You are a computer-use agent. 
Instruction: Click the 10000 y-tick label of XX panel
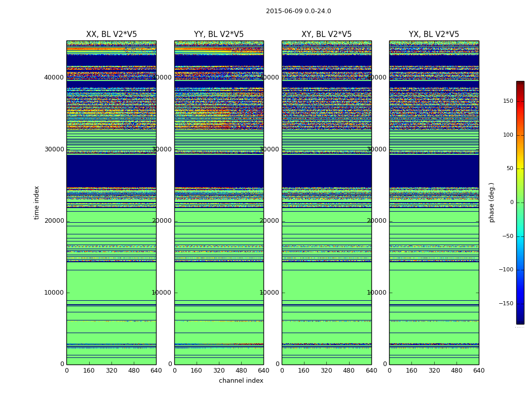(54, 293)
